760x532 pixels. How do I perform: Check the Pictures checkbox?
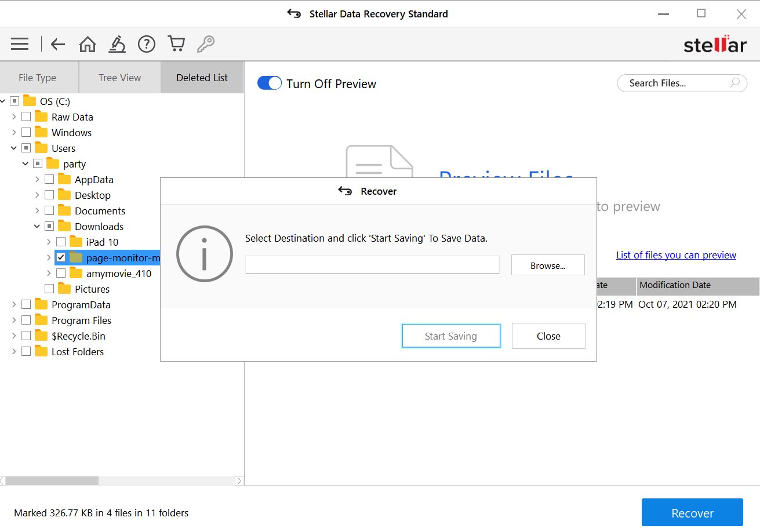click(49, 289)
